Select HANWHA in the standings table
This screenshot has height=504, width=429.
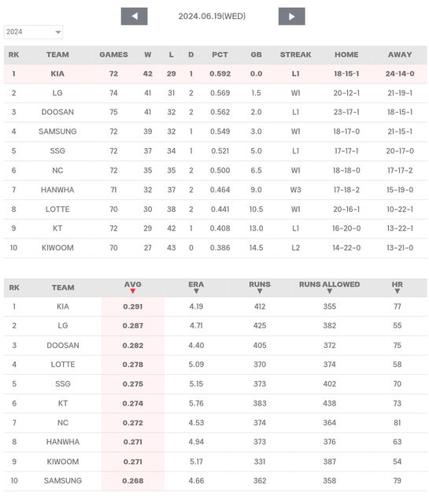pyautogui.click(x=57, y=190)
